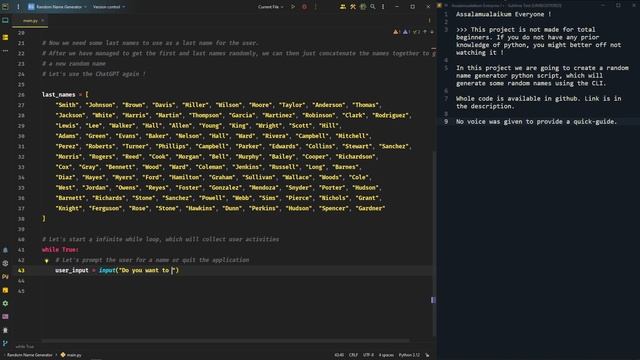Switch to the main.py editor tab
Viewport: 640px width, 360px height.
point(30,20)
